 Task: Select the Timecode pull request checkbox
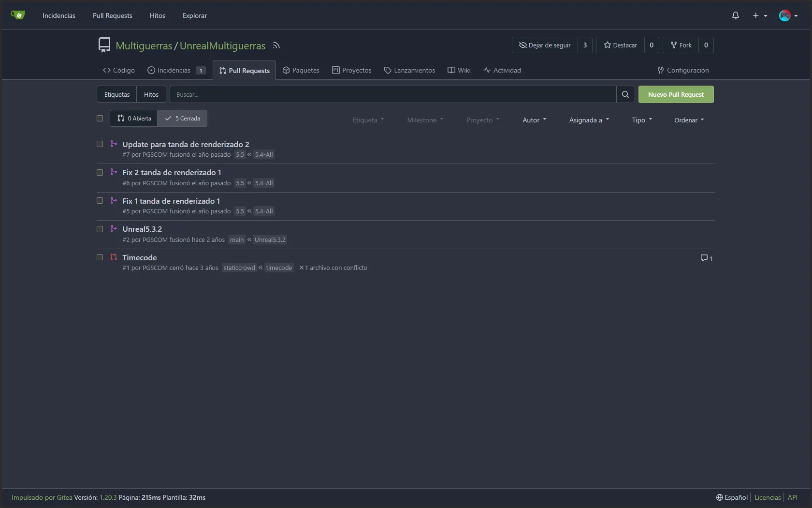100,257
